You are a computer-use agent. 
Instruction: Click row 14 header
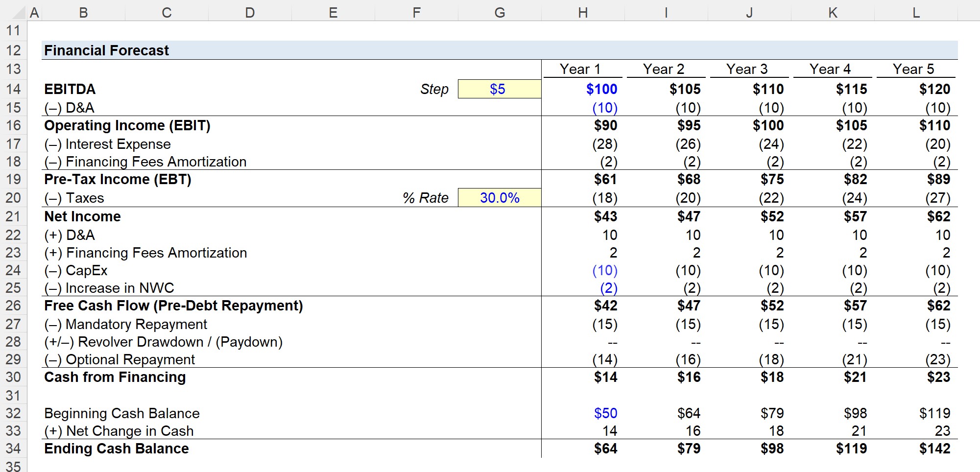13,89
